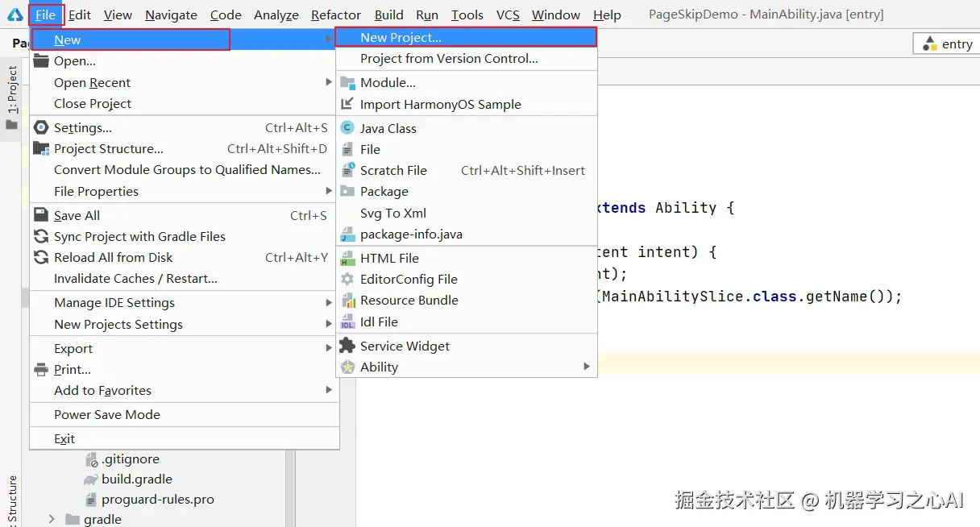Click the Service Widget puzzle icon
This screenshot has height=527, width=980.
pos(347,346)
